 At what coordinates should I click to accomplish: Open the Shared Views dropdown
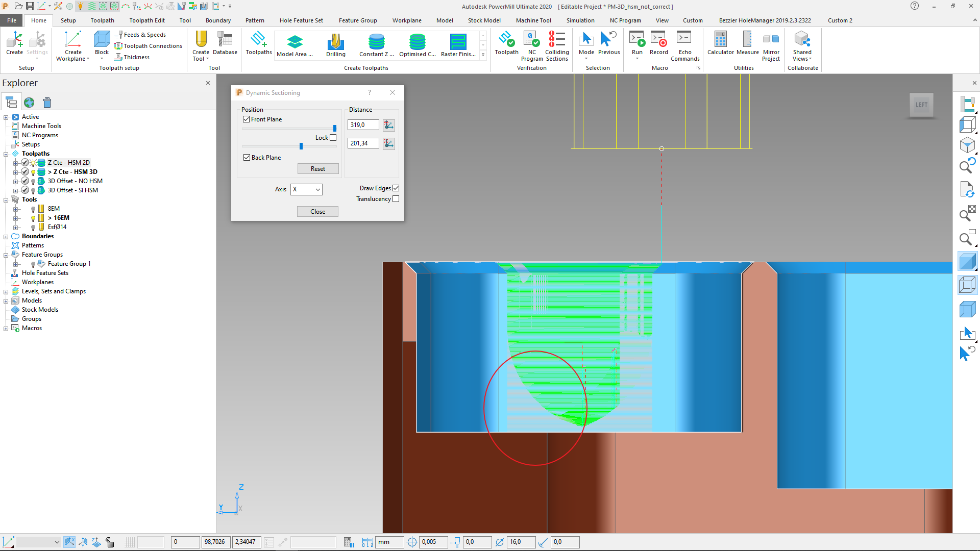click(x=802, y=45)
